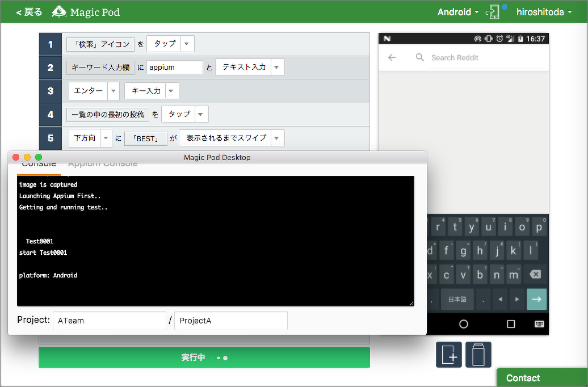The image size is (588, 387).
Task: Open the Android platform dropdown
Action: point(458,12)
